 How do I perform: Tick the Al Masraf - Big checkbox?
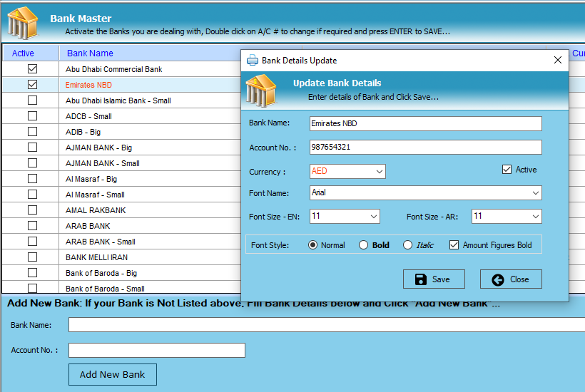32,178
